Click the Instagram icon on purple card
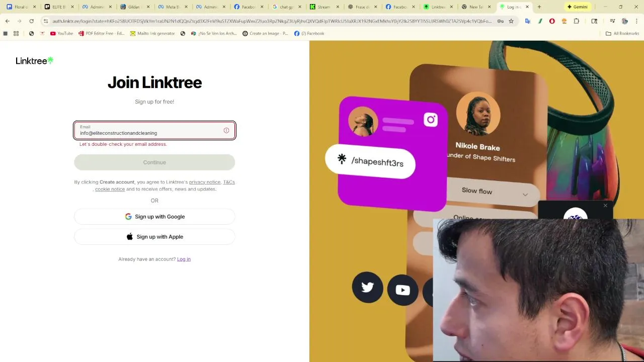This screenshot has width=644, height=362. (x=431, y=120)
